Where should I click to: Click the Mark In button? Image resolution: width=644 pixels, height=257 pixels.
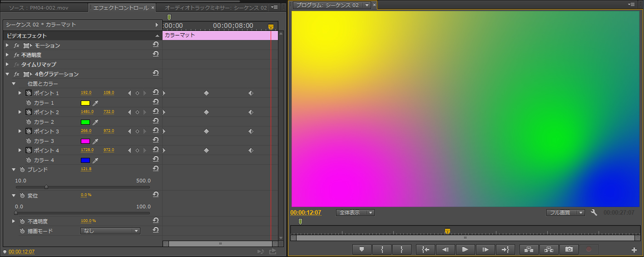click(382, 249)
